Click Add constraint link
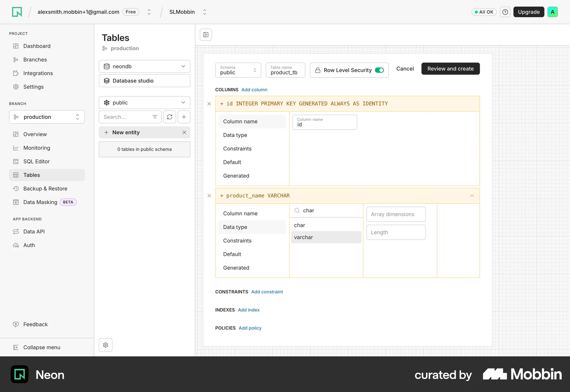 (x=267, y=292)
